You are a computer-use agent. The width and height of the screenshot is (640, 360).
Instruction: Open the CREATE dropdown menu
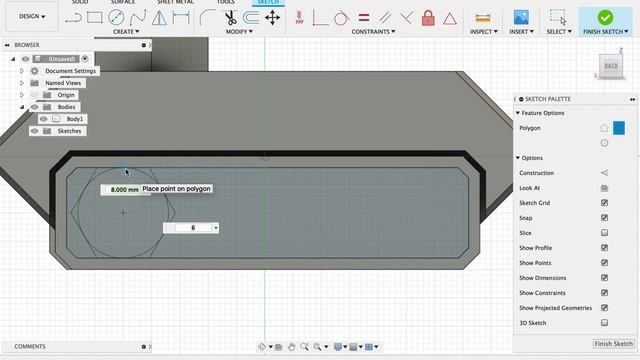tap(126, 31)
